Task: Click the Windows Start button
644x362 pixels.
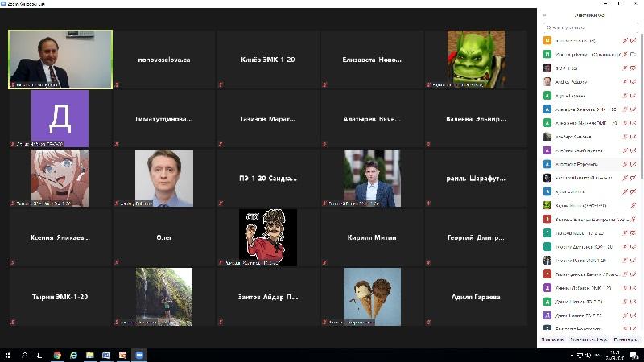Action: pos(7,355)
